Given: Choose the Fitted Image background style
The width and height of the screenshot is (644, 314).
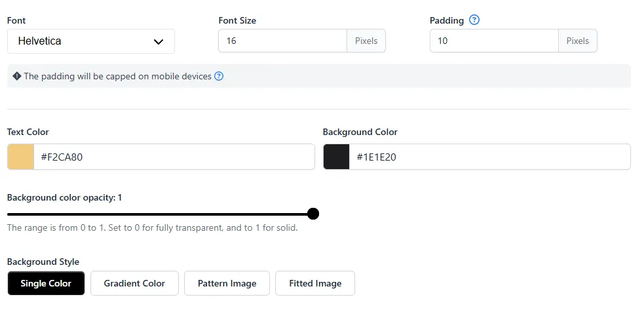Looking at the screenshot, I should tap(315, 283).
